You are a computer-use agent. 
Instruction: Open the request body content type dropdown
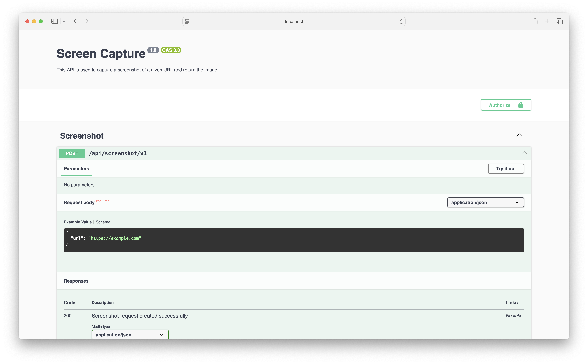pyautogui.click(x=486, y=202)
